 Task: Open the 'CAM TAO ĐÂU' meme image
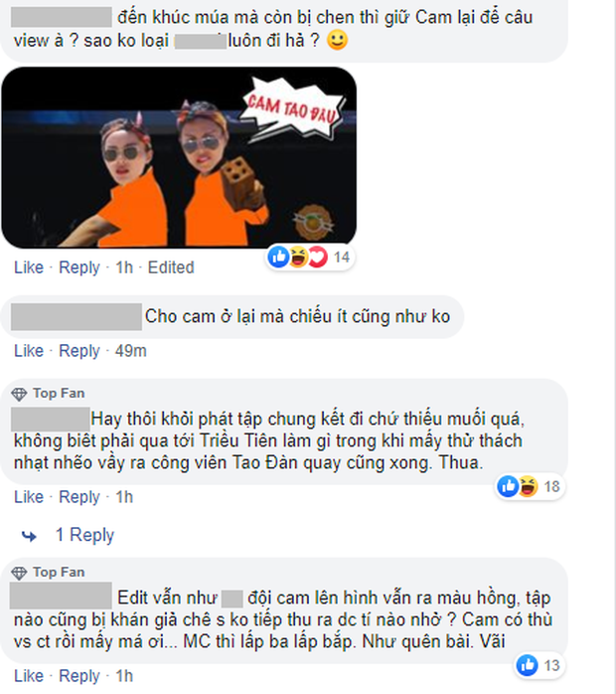pyautogui.click(x=179, y=157)
